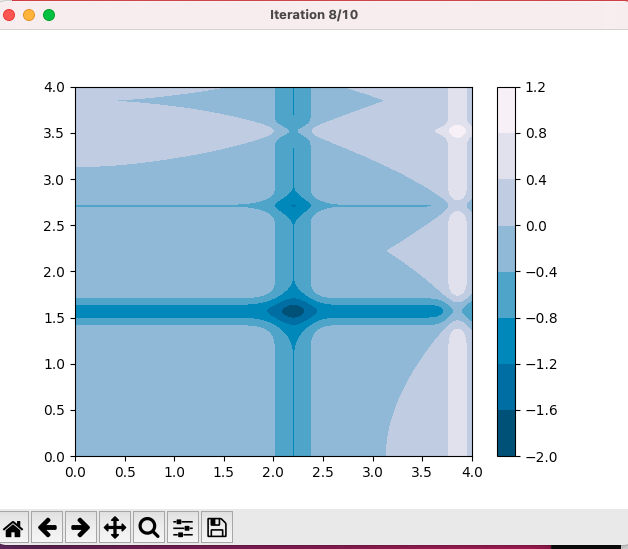
Task: Click the y-axis label 0.5
Action: [54, 410]
